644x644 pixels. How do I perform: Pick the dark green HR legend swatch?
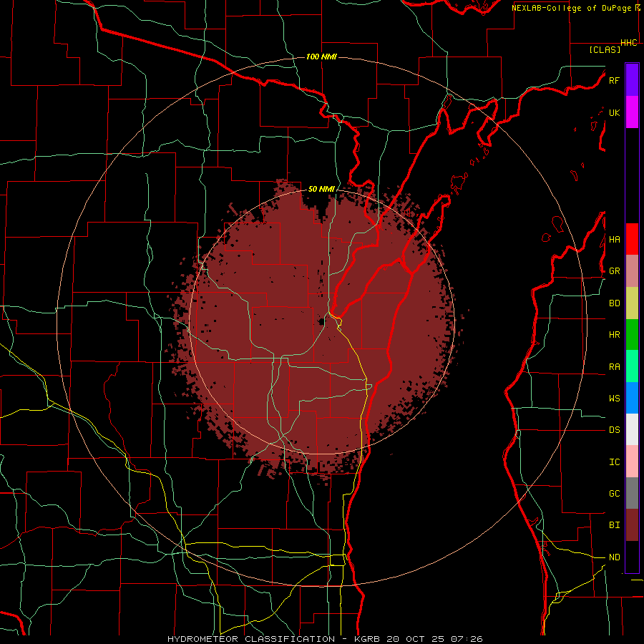632,335
